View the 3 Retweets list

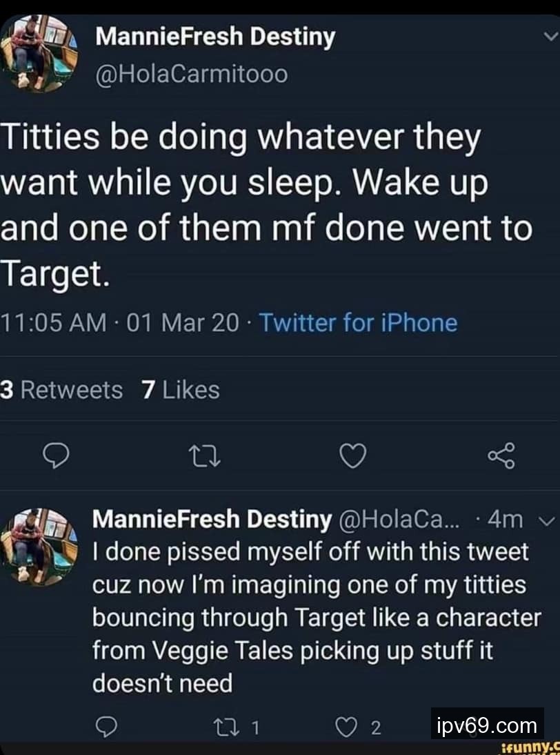(61, 390)
